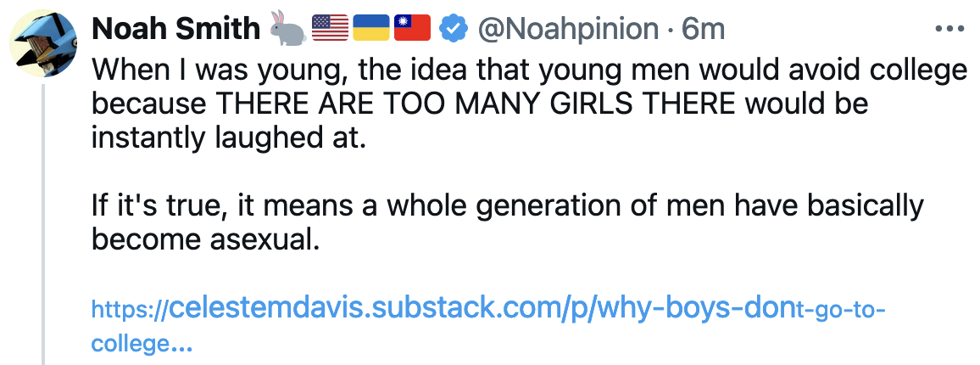Open the more options ellipsis menu

tap(949, 29)
